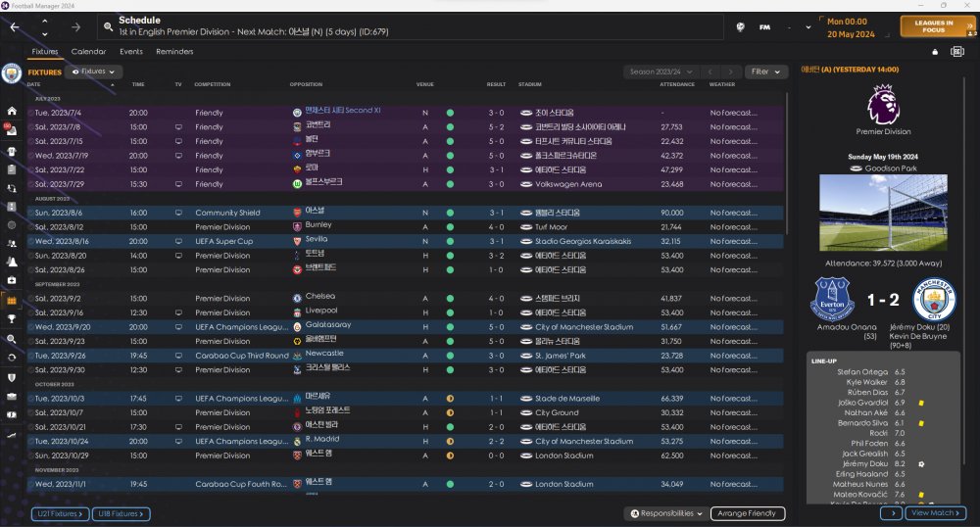Viewport: 980px width, 527px height.
Task: Open the Home section in sidebar
Action: 12,111
